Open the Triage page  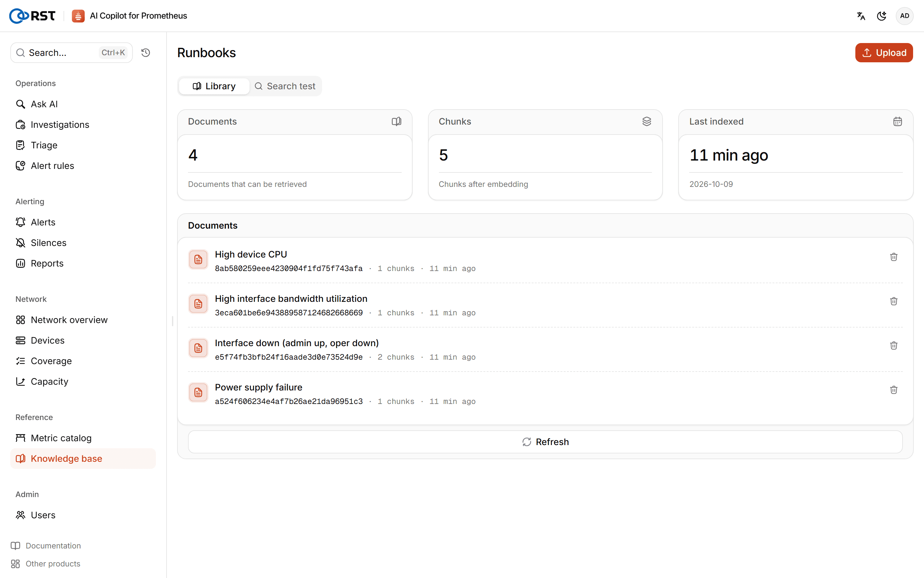click(83, 145)
